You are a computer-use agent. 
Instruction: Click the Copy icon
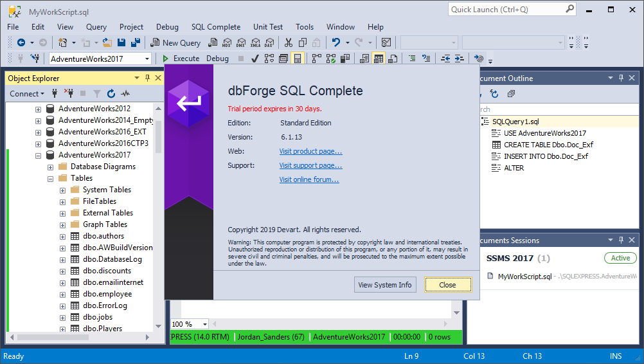tap(303, 42)
